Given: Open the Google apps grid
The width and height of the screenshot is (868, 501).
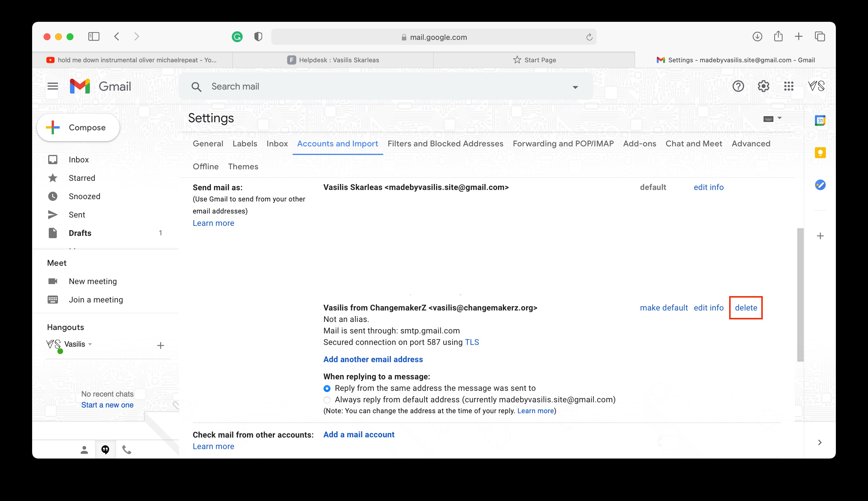Looking at the screenshot, I should (x=789, y=86).
